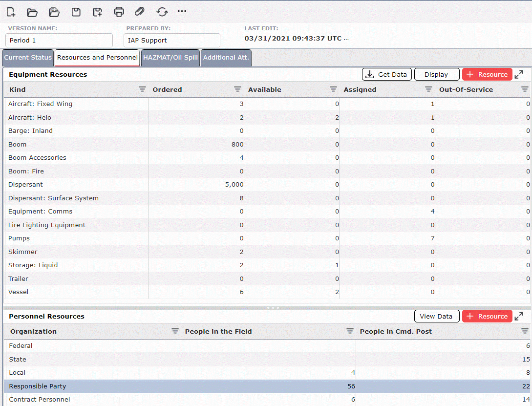Screen dimensions: 532x406
Task: Select the Additional Att. tab
Action: pos(226,57)
